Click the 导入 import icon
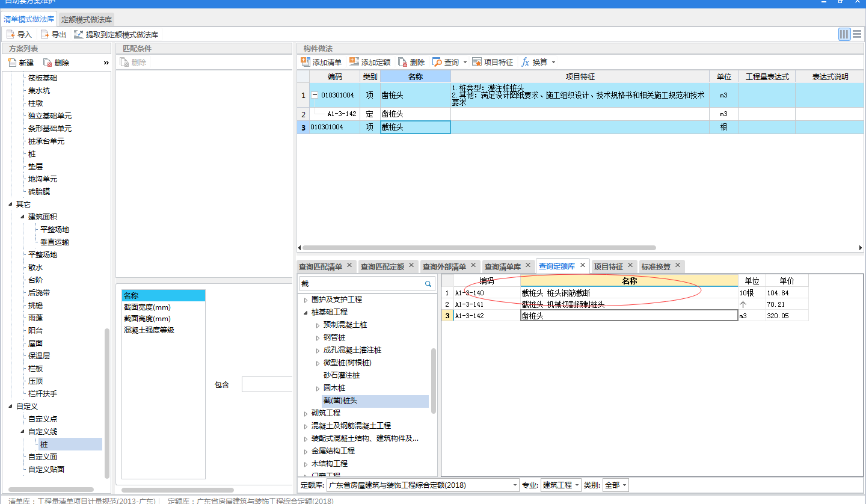866x504 pixels. pos(11,35)
